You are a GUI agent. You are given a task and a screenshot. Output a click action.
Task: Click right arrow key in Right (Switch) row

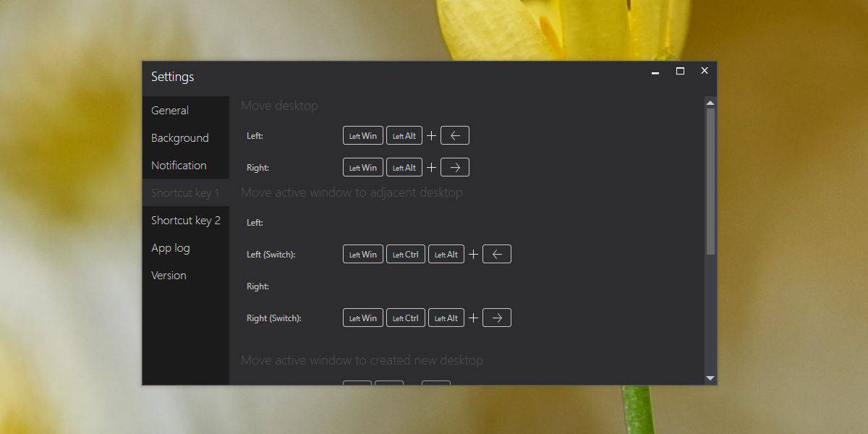[497, 318]
